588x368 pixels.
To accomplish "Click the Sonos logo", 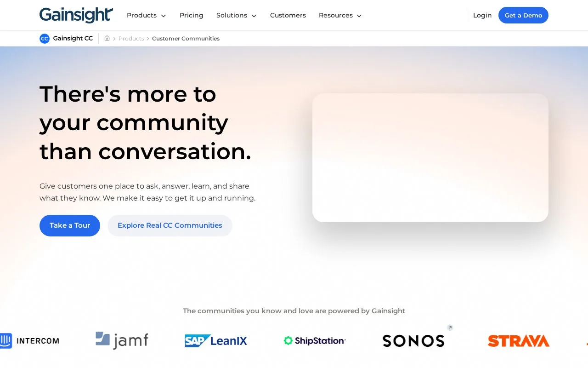I will (413, 341).
